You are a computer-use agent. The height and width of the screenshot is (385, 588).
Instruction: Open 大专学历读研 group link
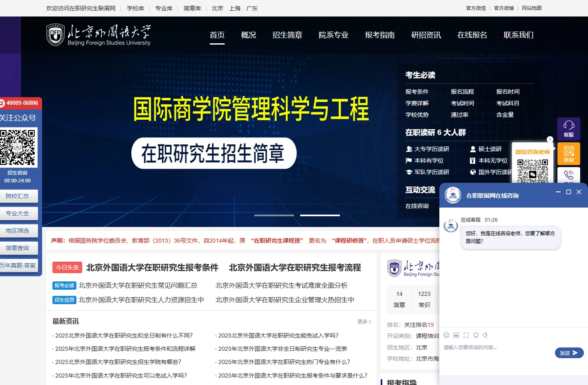[428, 149]
